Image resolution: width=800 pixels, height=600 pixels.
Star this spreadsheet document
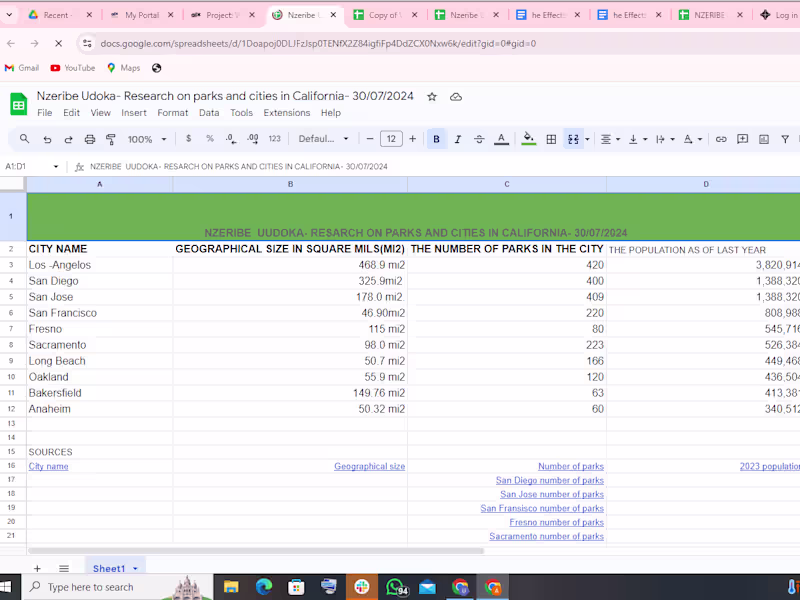click(432, 96)
